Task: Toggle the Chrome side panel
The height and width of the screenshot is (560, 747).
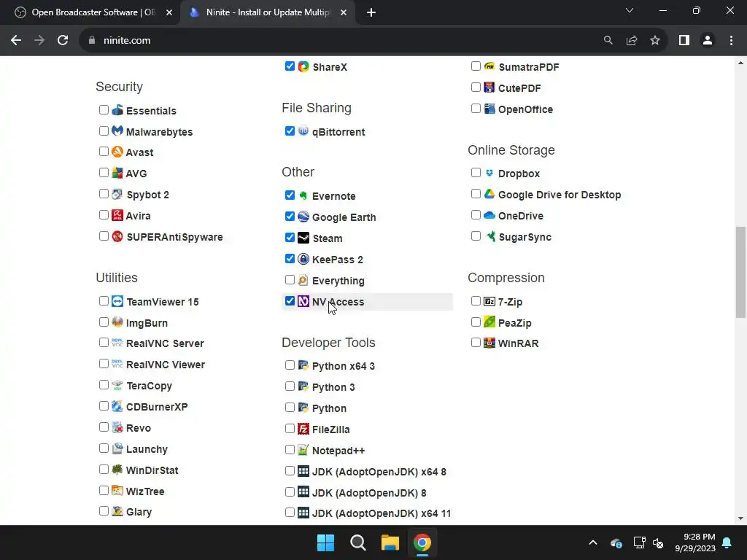Action: point(684,41)
